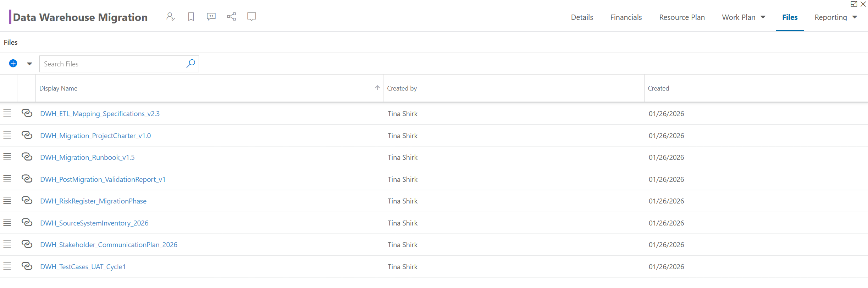
Task: Click the bookmark icon in header
Action: pos(191,17)
